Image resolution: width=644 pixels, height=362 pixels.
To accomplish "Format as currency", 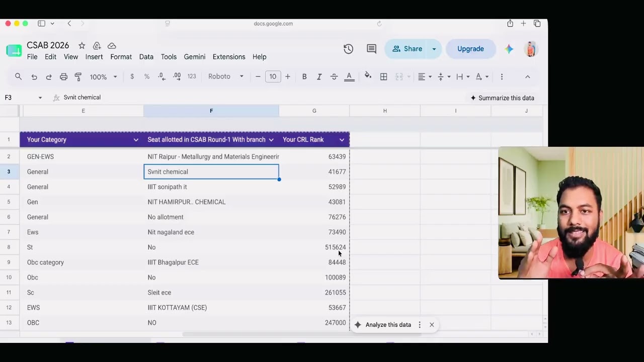I will (132, 76).
